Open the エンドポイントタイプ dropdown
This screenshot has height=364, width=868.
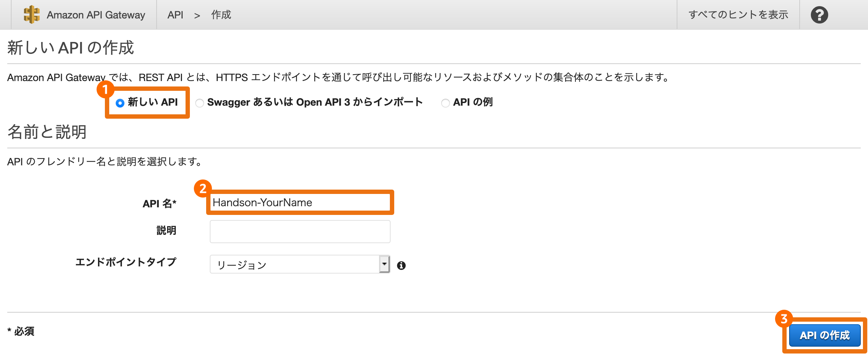300,264
